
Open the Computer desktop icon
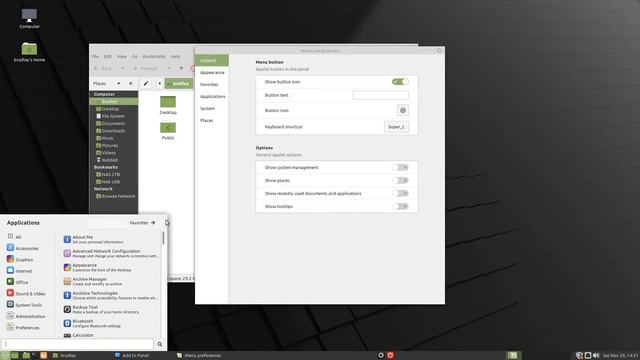[29, 19]
